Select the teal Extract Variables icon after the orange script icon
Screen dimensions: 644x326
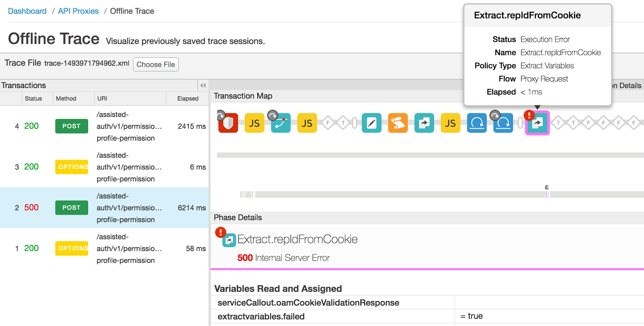(x=424, y=123)
